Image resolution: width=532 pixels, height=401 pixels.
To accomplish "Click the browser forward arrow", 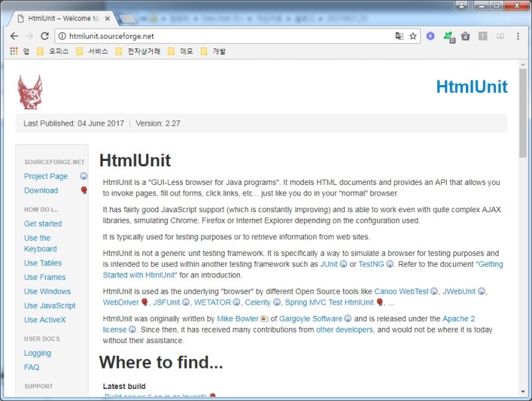I will tap(29, 36).
